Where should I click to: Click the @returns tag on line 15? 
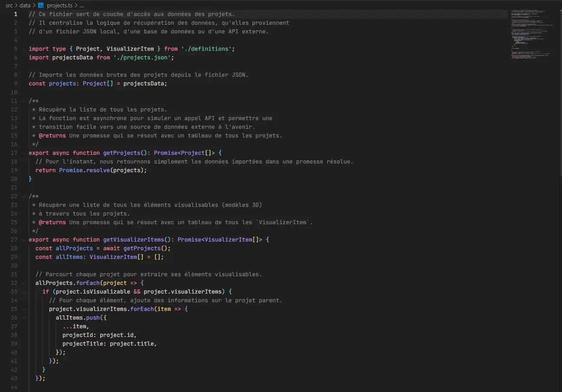tap(53, 135)
